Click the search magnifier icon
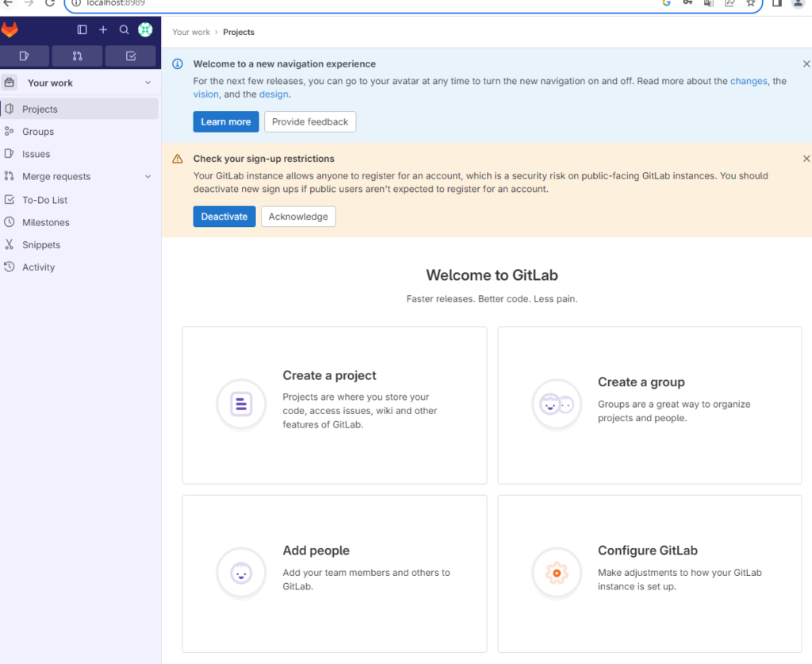812x664 pixels. pos(124,30)
